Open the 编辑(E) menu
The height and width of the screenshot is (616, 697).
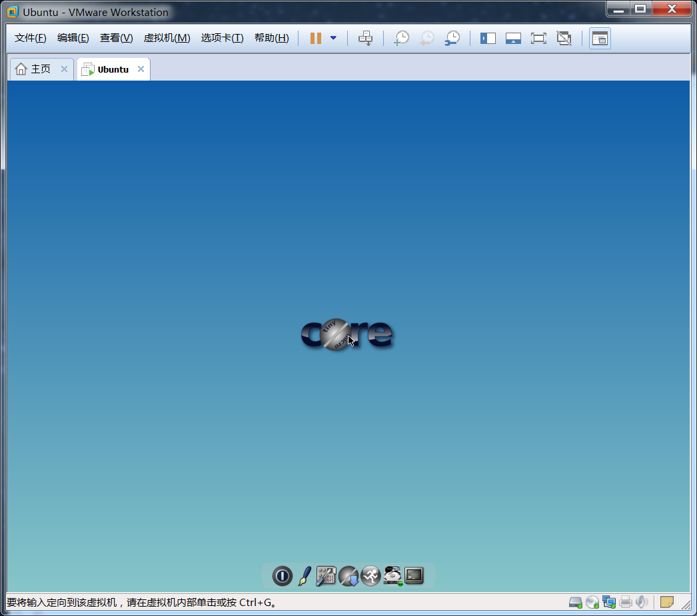tap(73, 38)
